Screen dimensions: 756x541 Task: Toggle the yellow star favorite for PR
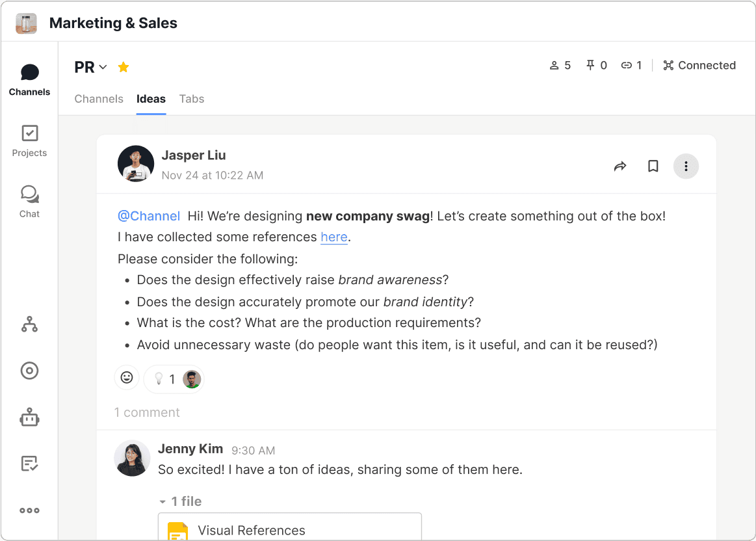click(x=124, y=67)
